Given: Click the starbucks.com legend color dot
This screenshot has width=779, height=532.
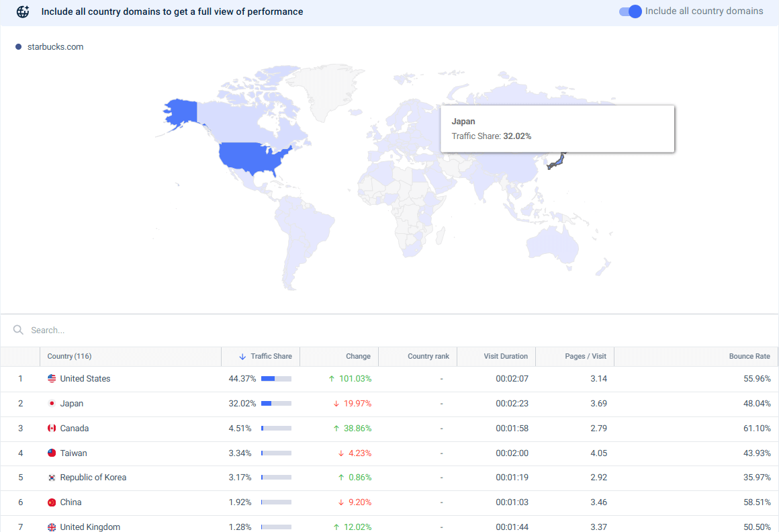Looking at the screenshot, I should pos(19,47).
